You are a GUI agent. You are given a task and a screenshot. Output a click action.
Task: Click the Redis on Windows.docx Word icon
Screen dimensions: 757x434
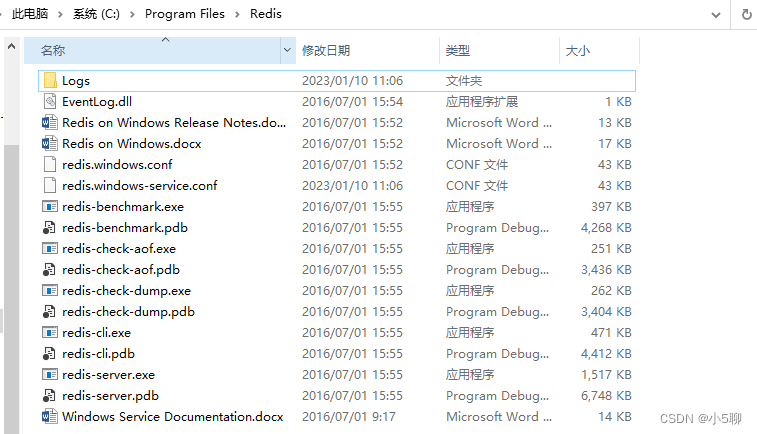(x=50, y=143)
